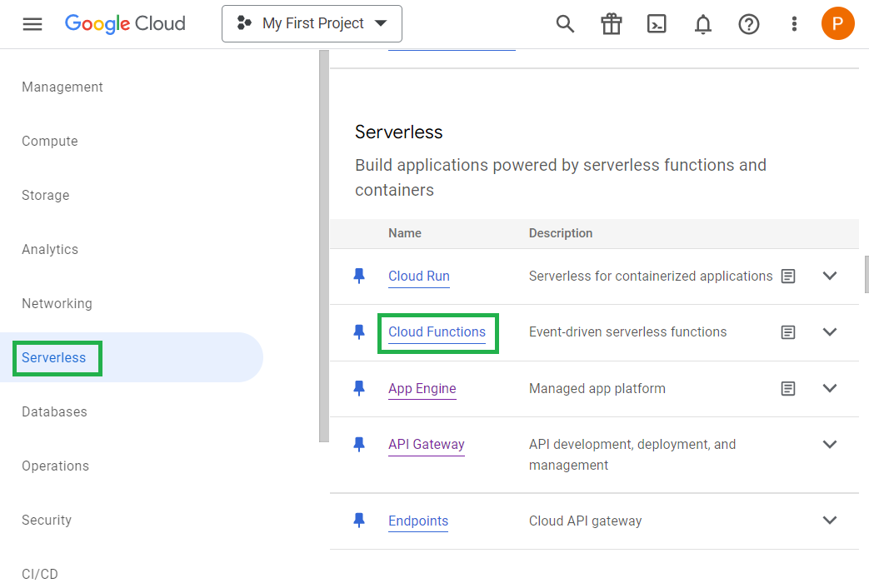This screenshot has width=869, height=588.
Task: Open the search icon in header
Action: [x=565, y=24]
